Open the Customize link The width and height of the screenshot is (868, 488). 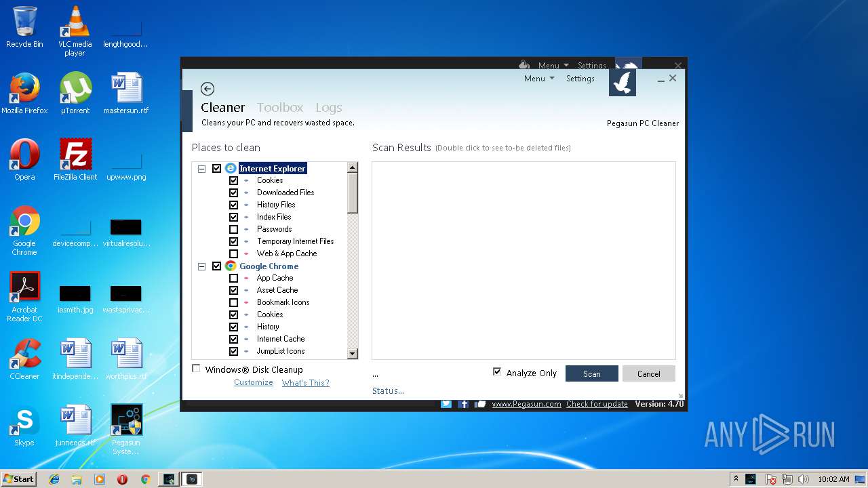click(x=254, y=382)
